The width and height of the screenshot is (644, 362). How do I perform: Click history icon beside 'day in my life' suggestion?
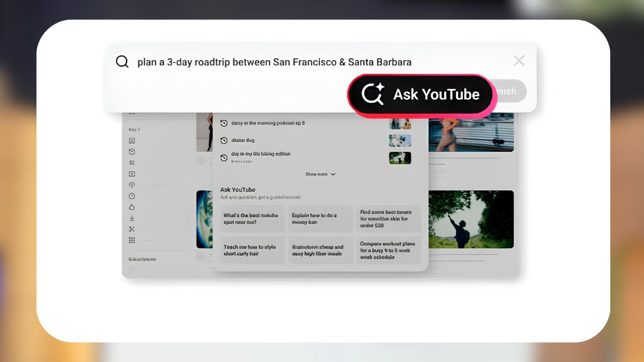(224, 158)
